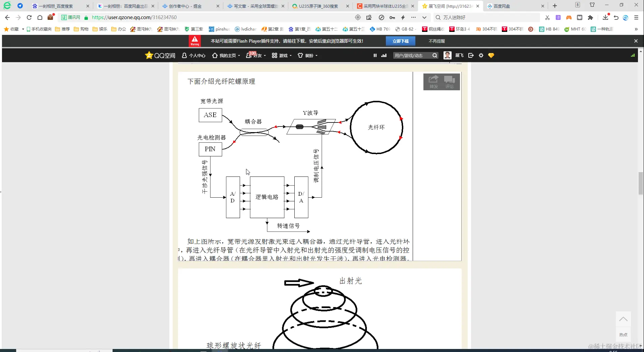The width and height of the screenshot is (644, 352).
Task: Click the 评论 (comment) icon
Action: [450, 82]
